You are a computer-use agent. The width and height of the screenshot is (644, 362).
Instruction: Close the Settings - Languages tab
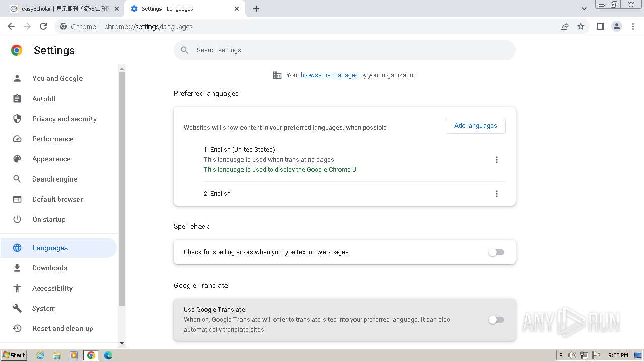tap(237, 9)
